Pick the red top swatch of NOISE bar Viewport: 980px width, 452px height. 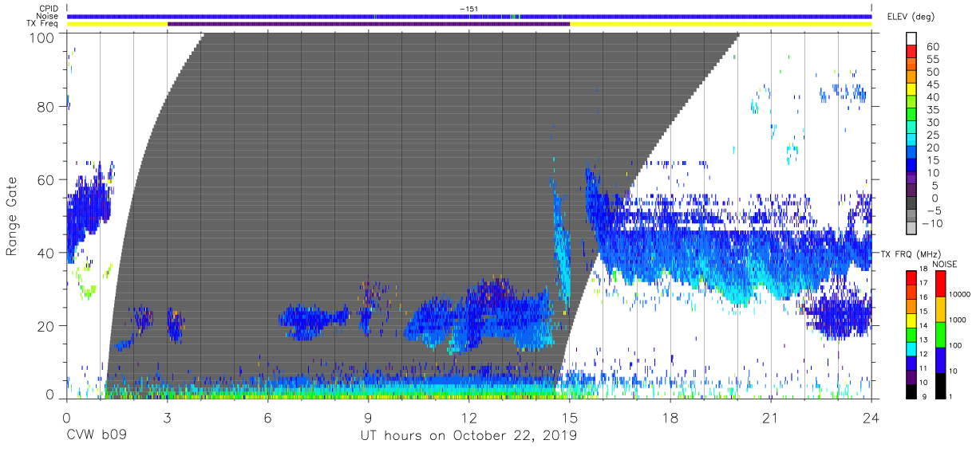[x=940, y=283]
